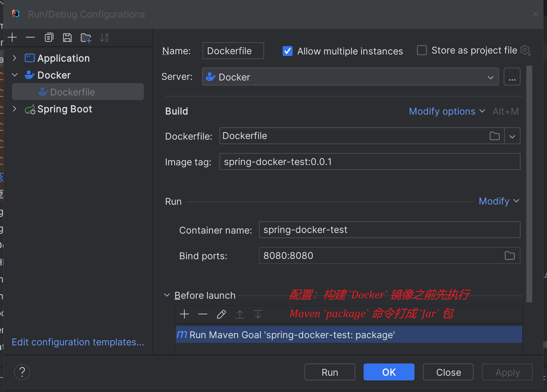The height and width of the screenshot is (392, 547).
Task: Click the create new folder icon
Action: [x=86, y=38]
